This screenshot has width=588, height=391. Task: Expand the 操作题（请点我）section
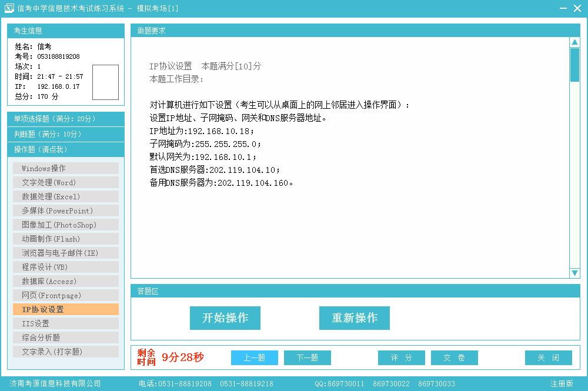click(65, 149)
